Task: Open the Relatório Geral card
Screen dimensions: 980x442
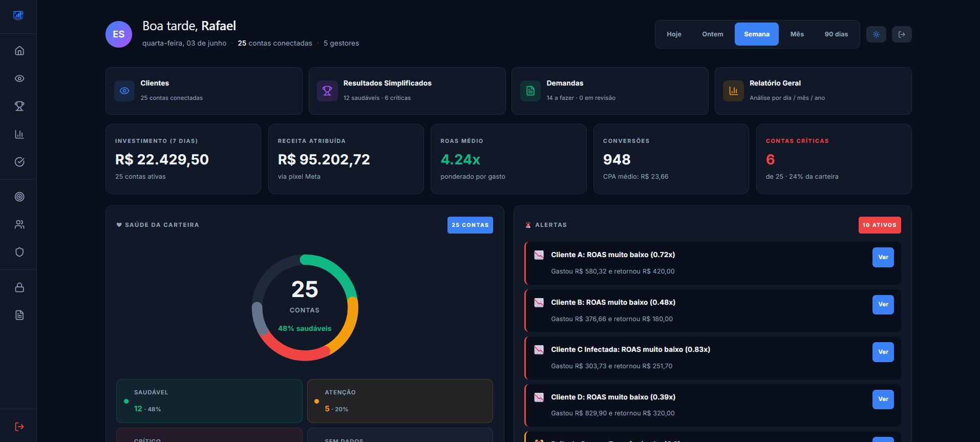Action: pyautogui.click(x=813, y=91)
